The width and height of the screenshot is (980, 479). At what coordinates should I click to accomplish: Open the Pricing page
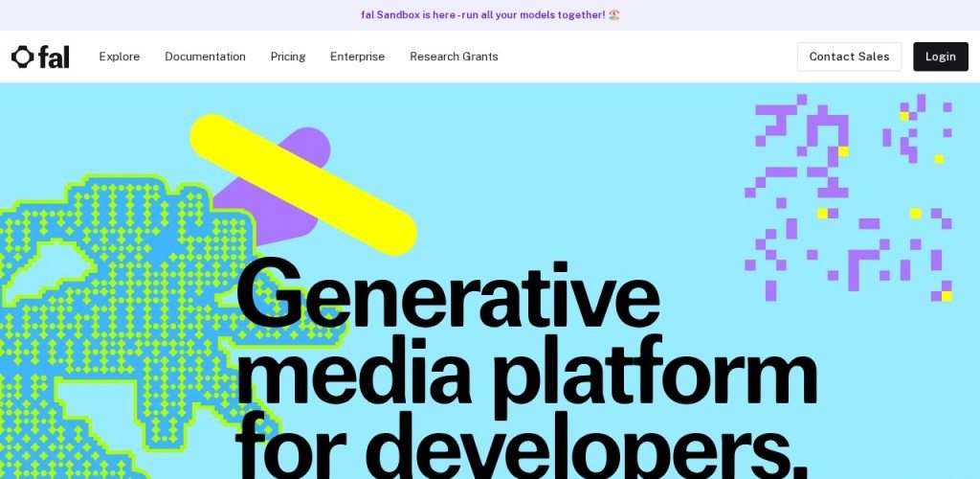(288, 57)
